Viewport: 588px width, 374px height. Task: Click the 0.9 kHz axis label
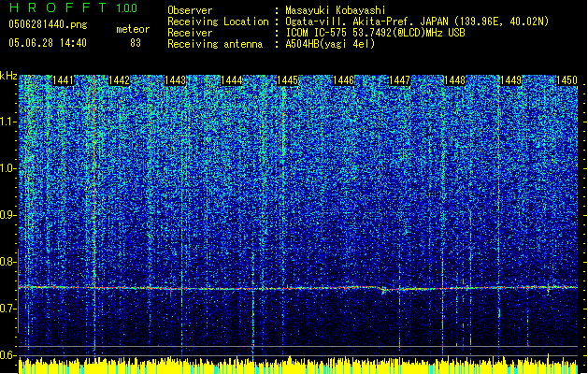click(x=7, y=215)
